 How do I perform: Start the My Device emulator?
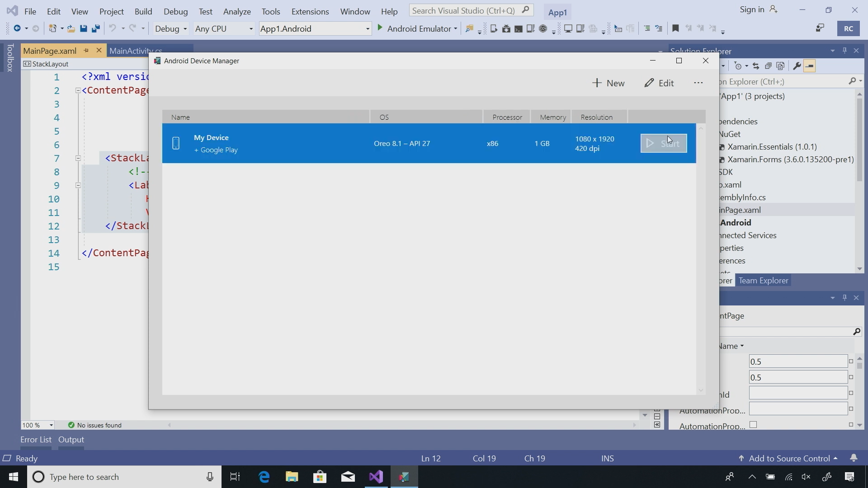coord(663,143)
